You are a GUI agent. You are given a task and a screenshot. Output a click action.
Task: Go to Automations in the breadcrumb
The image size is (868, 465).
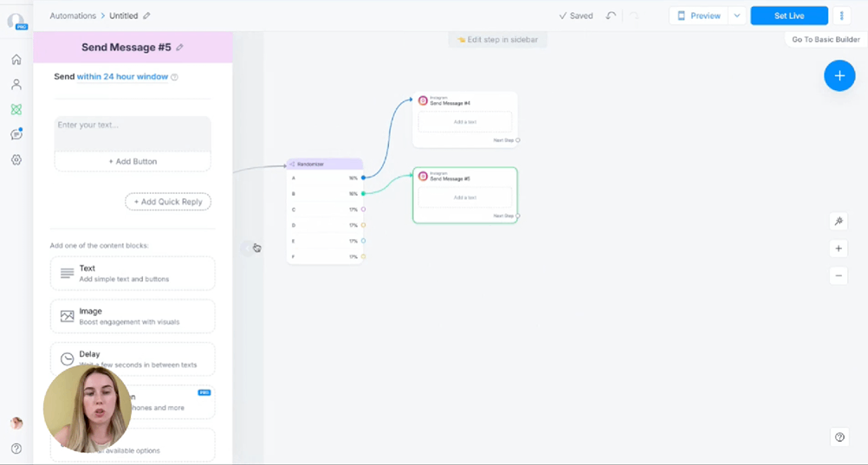pos(76,16)
